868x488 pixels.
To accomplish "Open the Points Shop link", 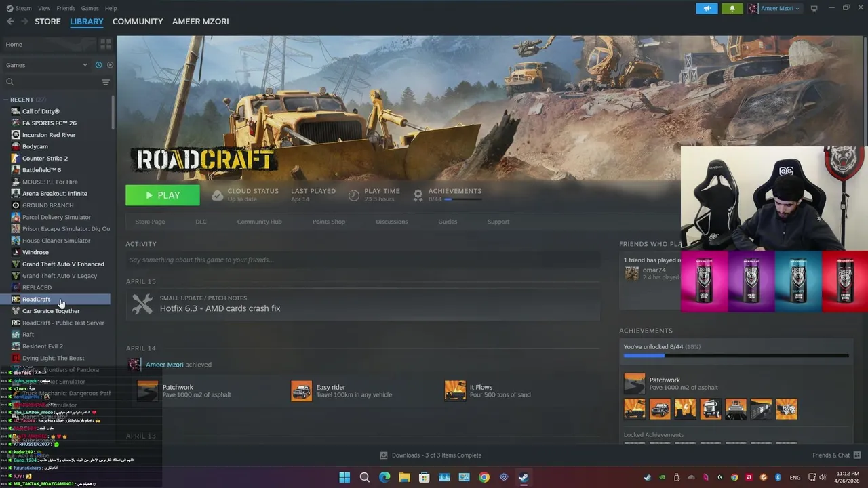I will 329,222.
